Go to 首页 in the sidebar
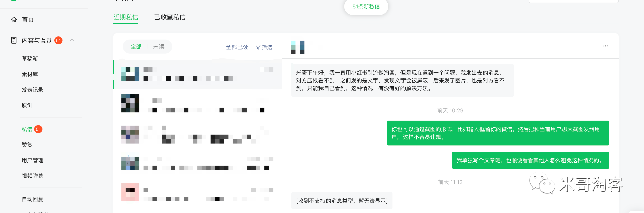 coord(28,19)
